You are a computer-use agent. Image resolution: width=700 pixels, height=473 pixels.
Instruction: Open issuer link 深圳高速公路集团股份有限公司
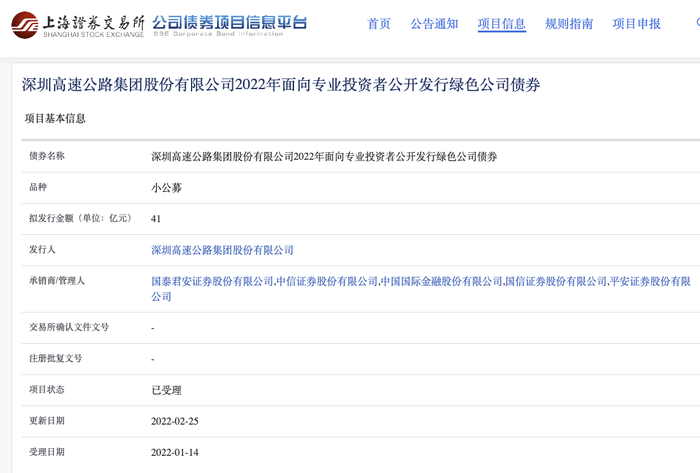(x=222, y=250)
